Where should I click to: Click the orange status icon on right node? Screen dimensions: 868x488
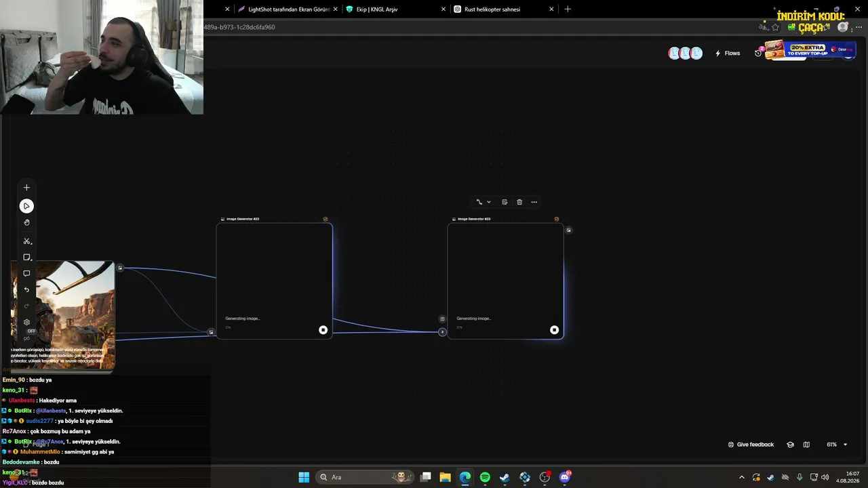point(557,219)
